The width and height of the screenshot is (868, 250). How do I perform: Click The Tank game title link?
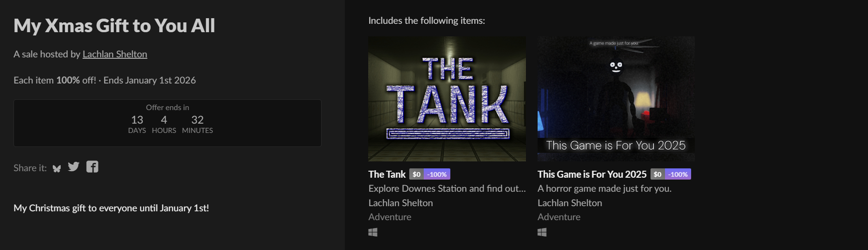pyautogui.click(x=387, y=174)
